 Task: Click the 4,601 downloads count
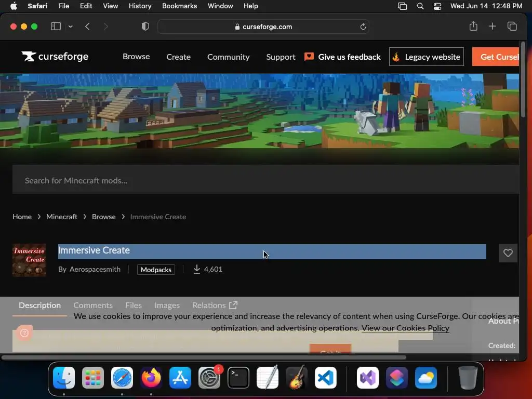point(208,270)
